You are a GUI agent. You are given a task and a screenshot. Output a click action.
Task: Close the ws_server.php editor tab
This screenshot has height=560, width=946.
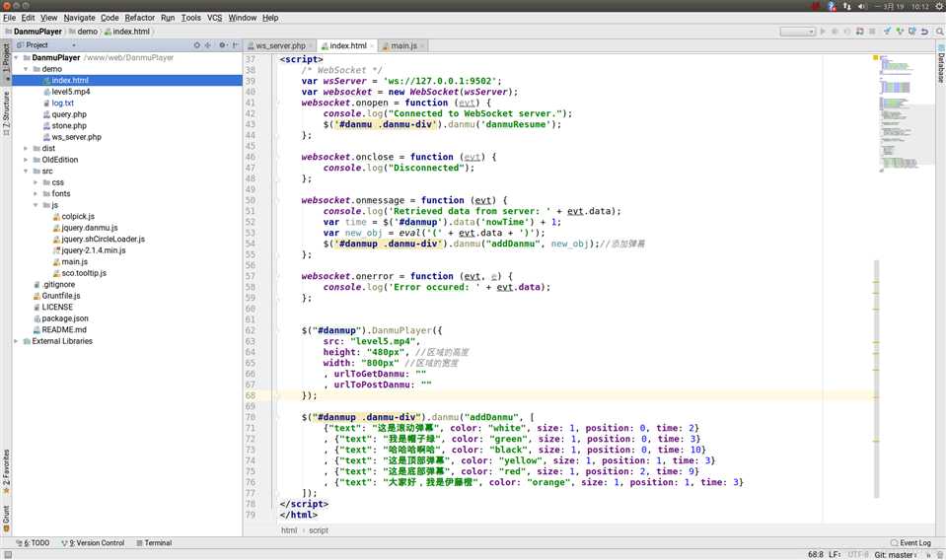click(311, 45)
